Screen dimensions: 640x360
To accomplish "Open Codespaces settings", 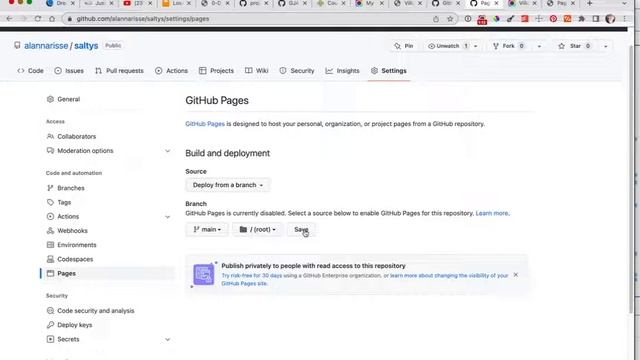I will [x=75, y=259].
